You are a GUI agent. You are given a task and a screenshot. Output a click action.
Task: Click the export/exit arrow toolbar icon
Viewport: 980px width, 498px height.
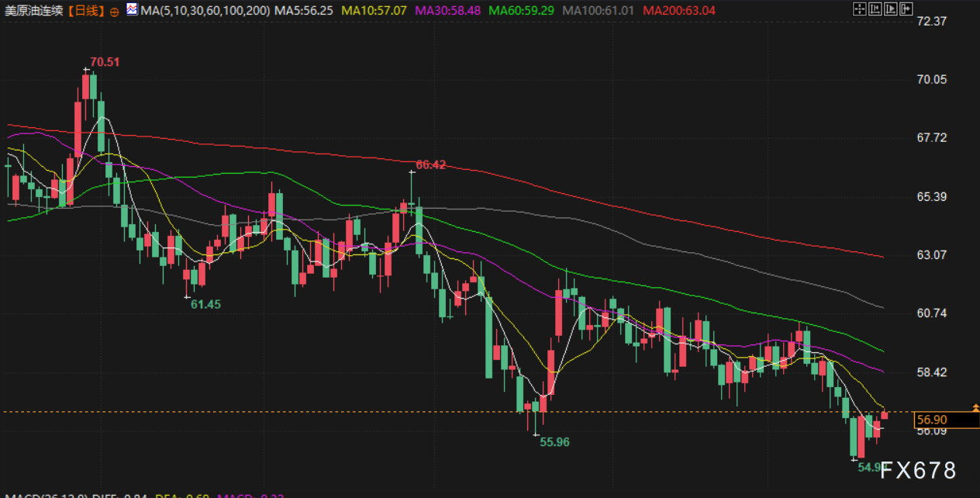pos(905,9)
